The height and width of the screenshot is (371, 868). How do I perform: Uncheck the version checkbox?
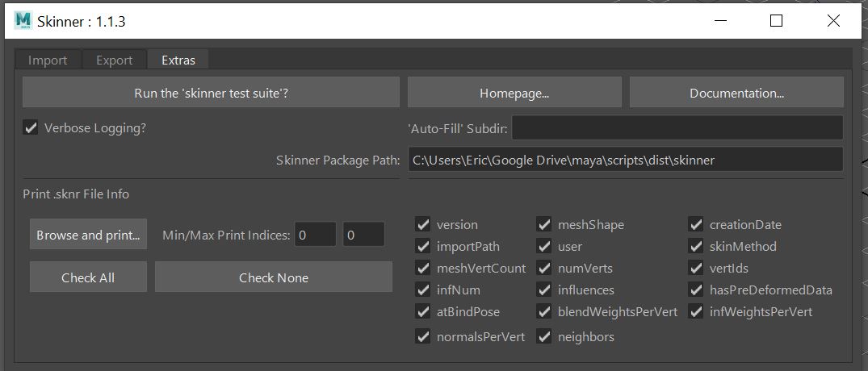tap(423, 224)
